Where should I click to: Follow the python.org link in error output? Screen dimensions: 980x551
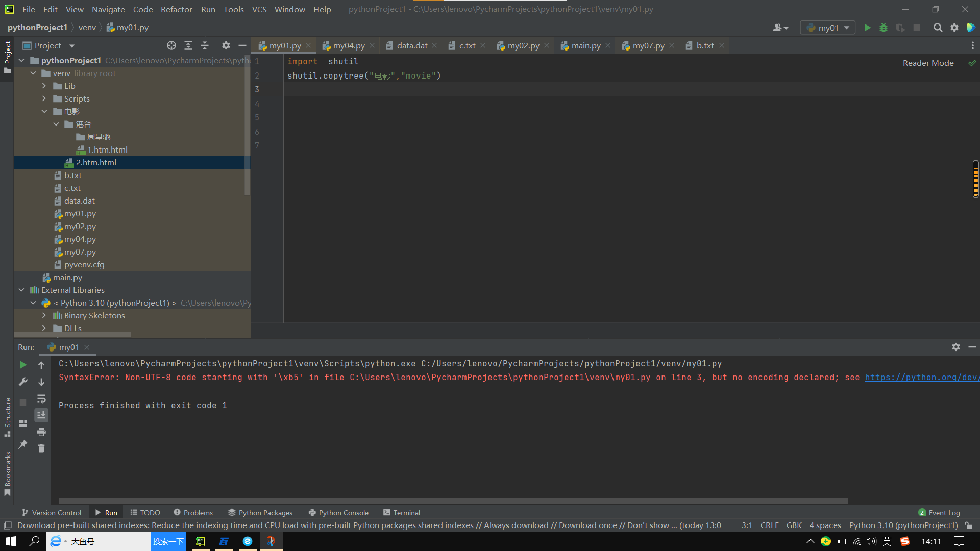pyautogui.click(x=922, y=378)
